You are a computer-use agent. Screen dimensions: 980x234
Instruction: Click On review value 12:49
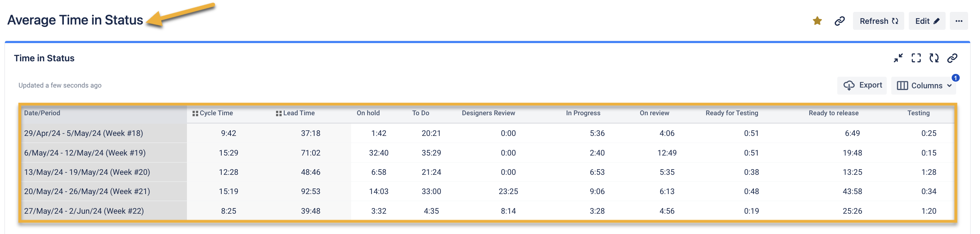tap(667, 153)
